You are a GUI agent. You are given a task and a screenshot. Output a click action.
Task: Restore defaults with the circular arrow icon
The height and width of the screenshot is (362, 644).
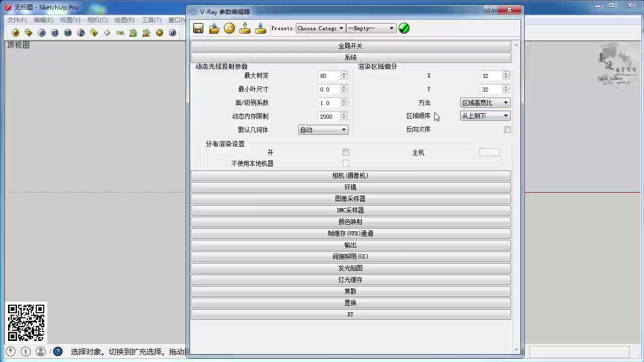pos(229,28)
